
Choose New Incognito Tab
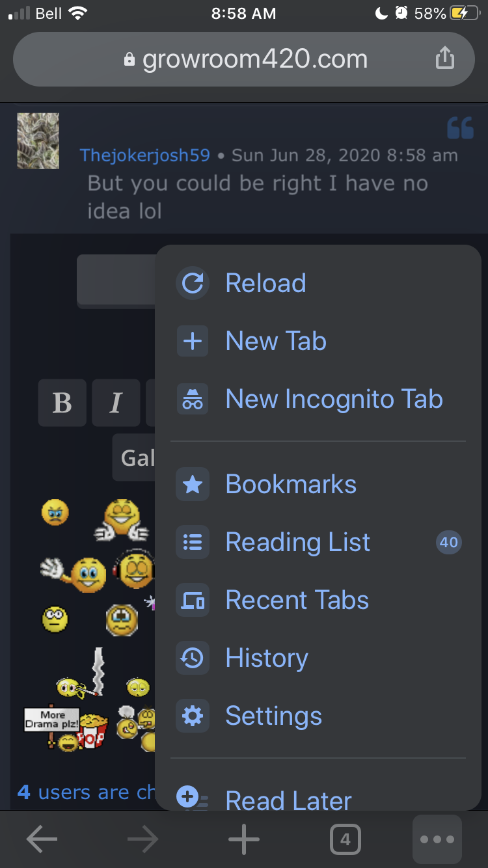[x=334, y=399]
